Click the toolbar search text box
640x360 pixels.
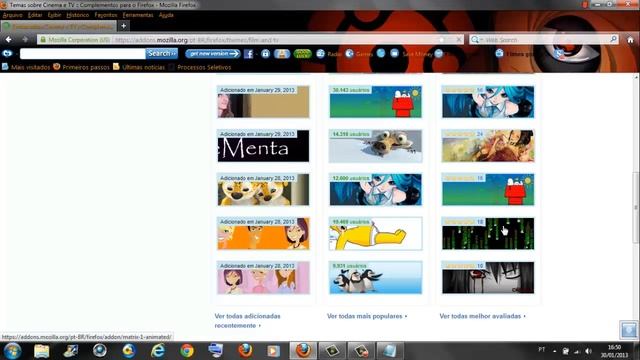[82, 53]
